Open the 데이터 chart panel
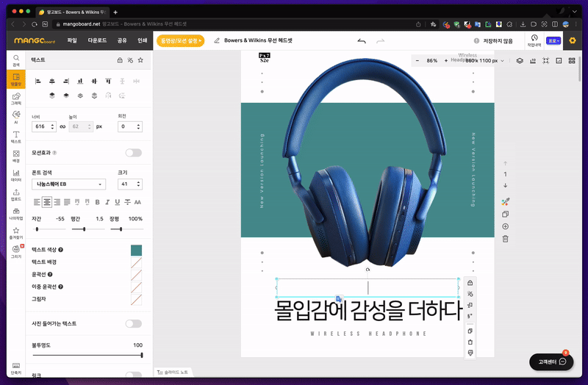The image size is (588, 385). 16,175
